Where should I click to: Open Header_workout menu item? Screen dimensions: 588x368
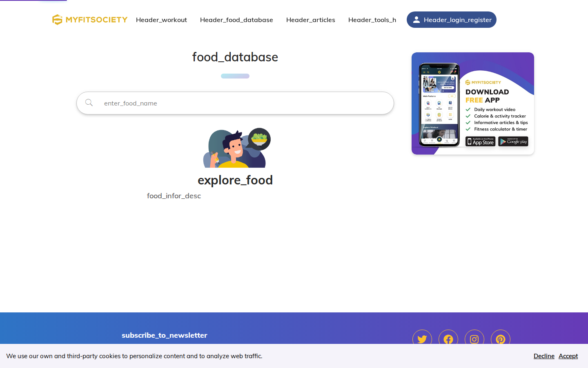pos(161,20)
